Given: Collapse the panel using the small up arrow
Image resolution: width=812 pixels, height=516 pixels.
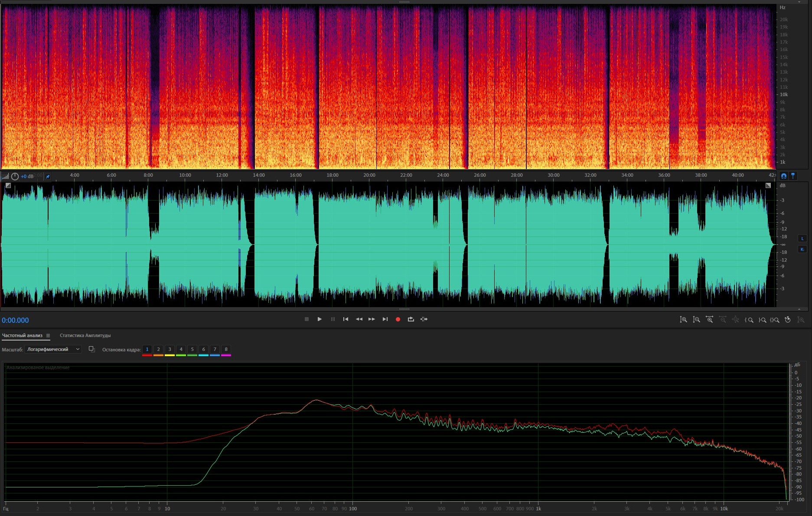Looking at the screenshot, I should (x=799, y=309).
